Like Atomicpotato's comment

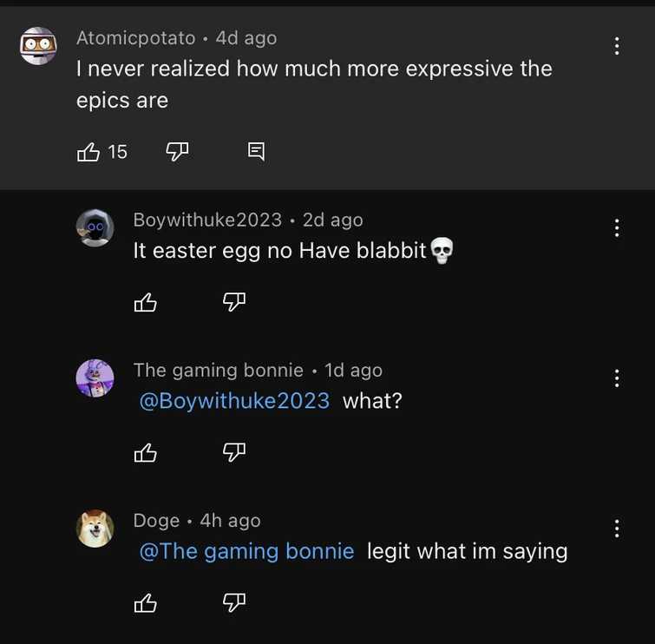click(89, 153)
